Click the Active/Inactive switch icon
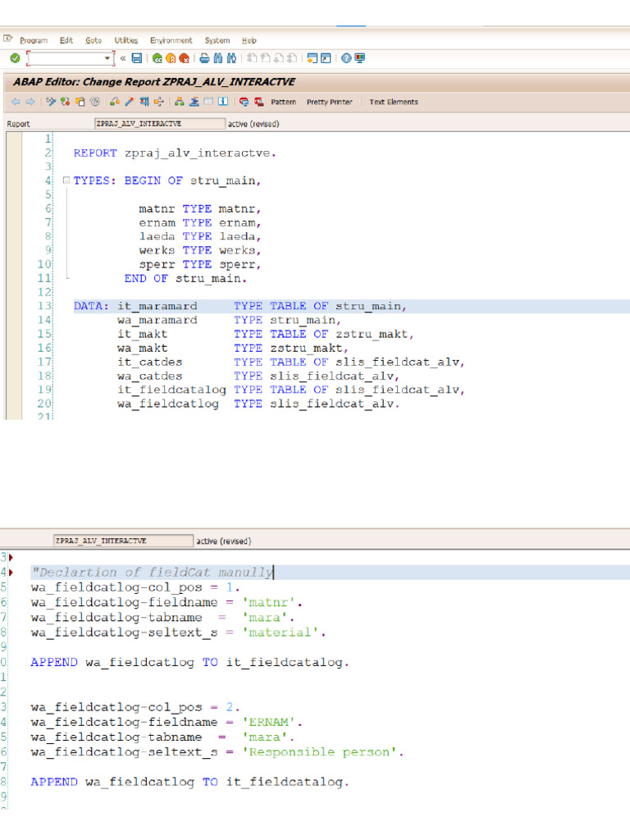This screenshot has height=840, width=630. click(66, 101)
